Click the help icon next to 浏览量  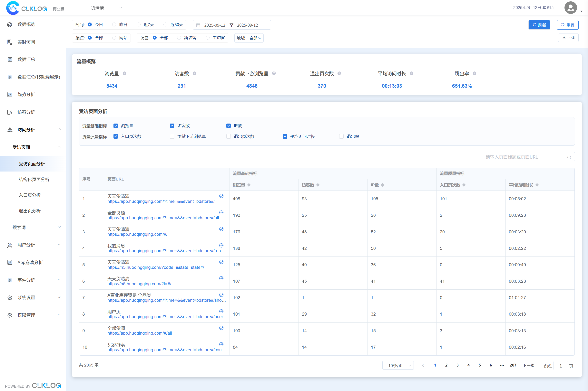click(124, 73)
